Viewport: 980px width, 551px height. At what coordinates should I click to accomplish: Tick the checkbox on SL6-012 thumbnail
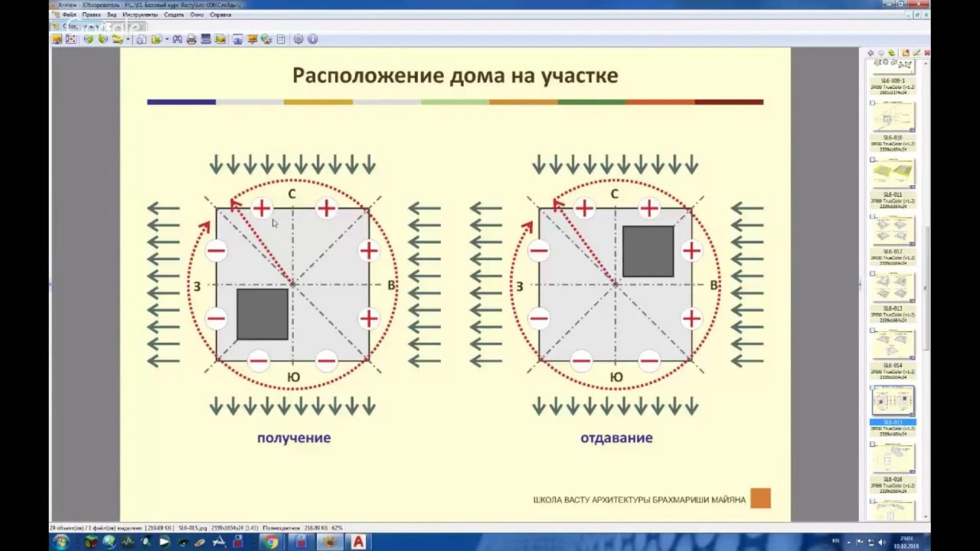tap(873, 217)
